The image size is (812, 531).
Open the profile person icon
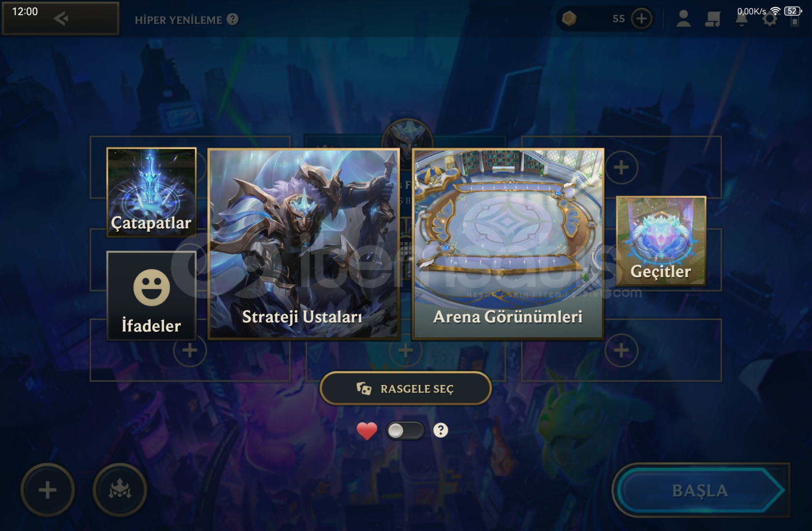683,19
